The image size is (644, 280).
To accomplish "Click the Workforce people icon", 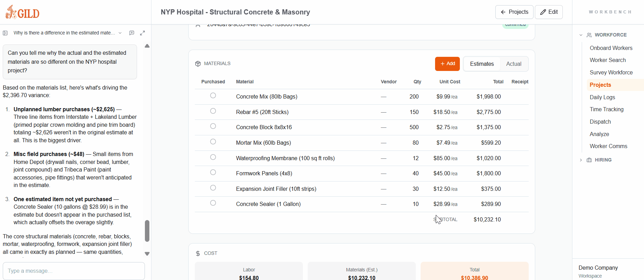I will (589, 35).
